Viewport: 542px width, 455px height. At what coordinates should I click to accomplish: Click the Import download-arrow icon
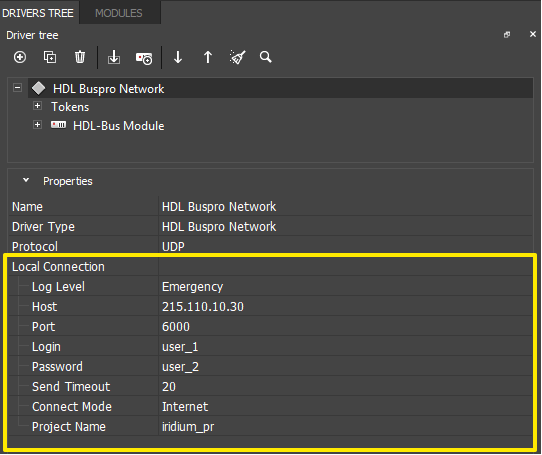point(114,57)
